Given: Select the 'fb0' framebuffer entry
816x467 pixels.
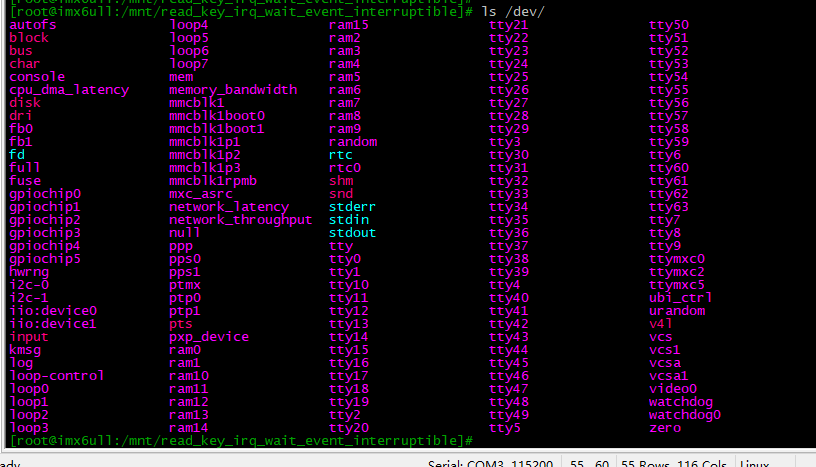Looking at the screenshot, I should 21,129.
